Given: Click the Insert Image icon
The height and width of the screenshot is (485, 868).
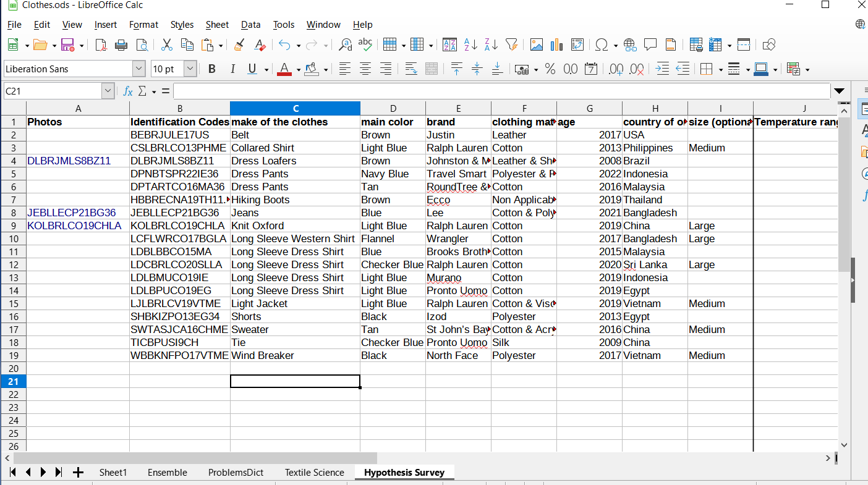Looking at the screenshot, I should click(x=537, y=44).
